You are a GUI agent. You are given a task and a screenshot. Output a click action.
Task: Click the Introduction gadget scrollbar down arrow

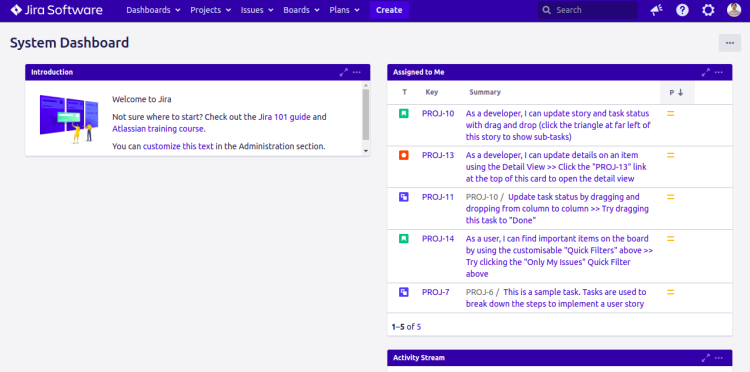click(x=366, y=151)
